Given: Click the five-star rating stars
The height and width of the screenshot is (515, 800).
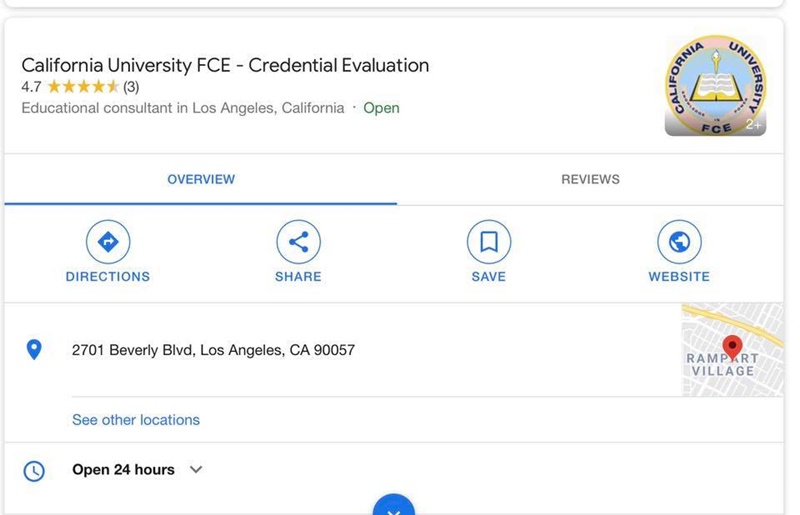Looking at the screenshot, I should point(83,87).
